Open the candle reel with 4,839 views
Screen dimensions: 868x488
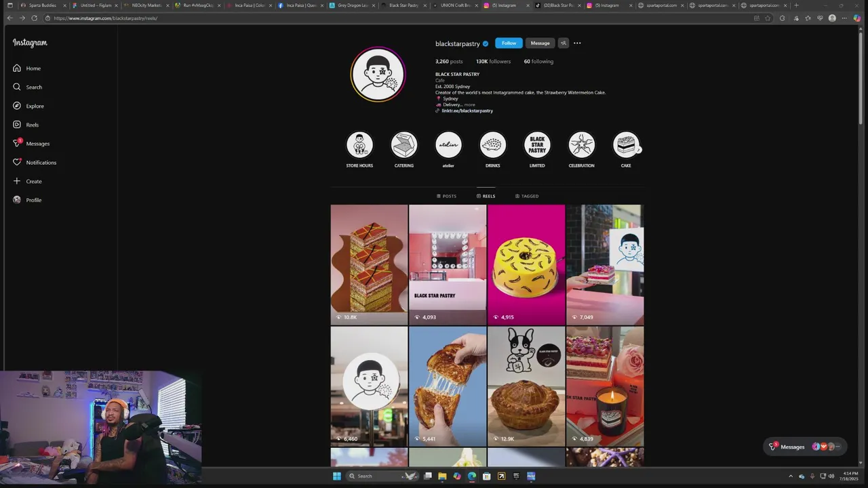[605, 386]
